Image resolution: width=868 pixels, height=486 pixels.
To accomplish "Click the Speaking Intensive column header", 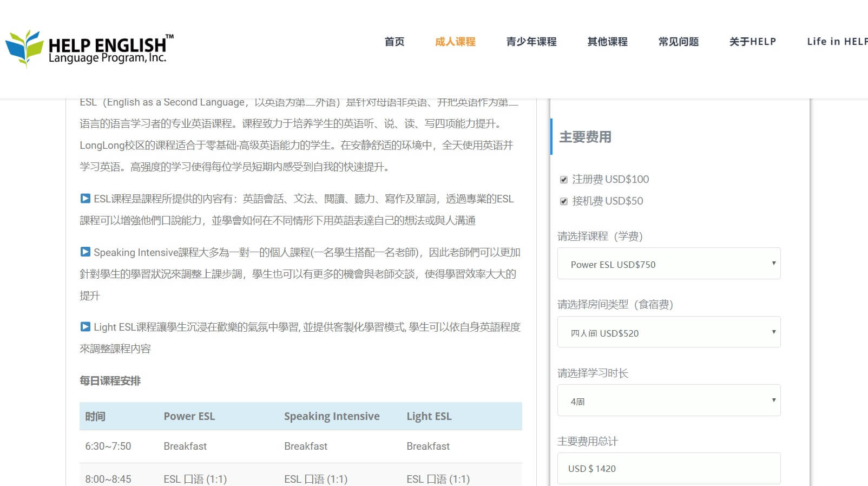I will click(332, 416).
